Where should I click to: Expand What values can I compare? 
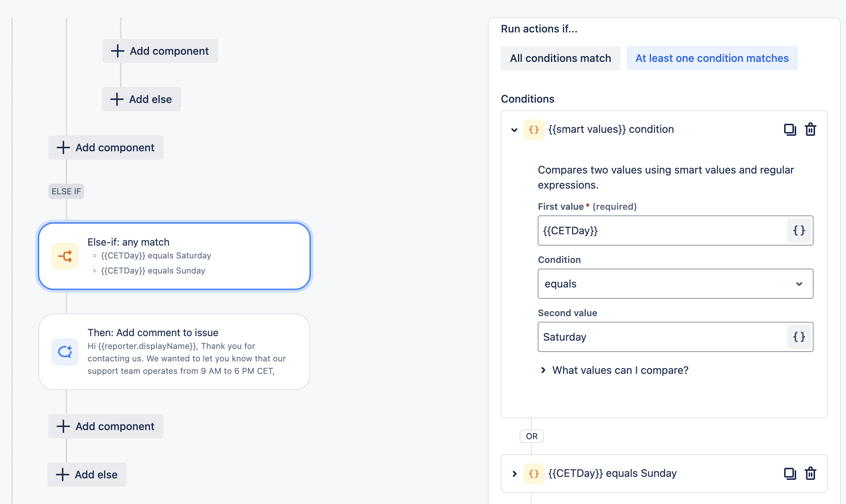(620, 370)
